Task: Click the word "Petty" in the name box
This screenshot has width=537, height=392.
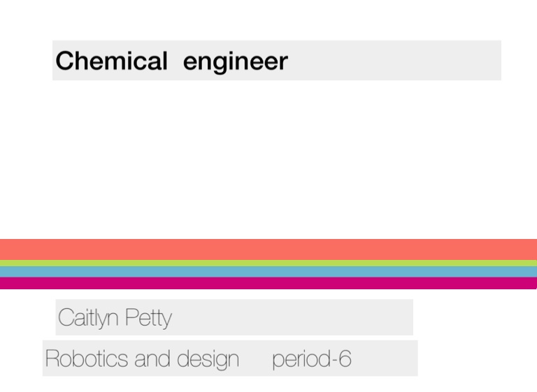Action: pos(148,318)
